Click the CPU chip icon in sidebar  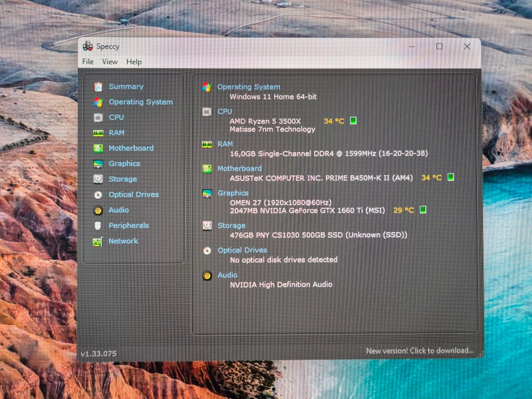(x=98, y=117)
